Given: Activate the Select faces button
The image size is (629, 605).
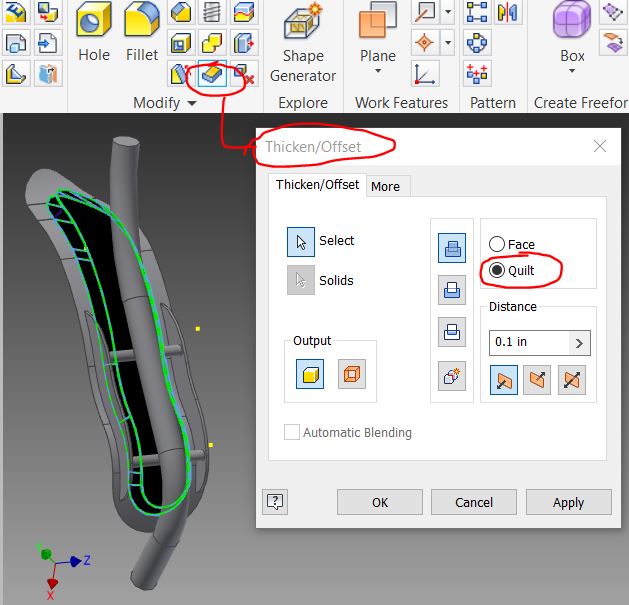Looking at the screenshot, I should [x=301, y=242].
